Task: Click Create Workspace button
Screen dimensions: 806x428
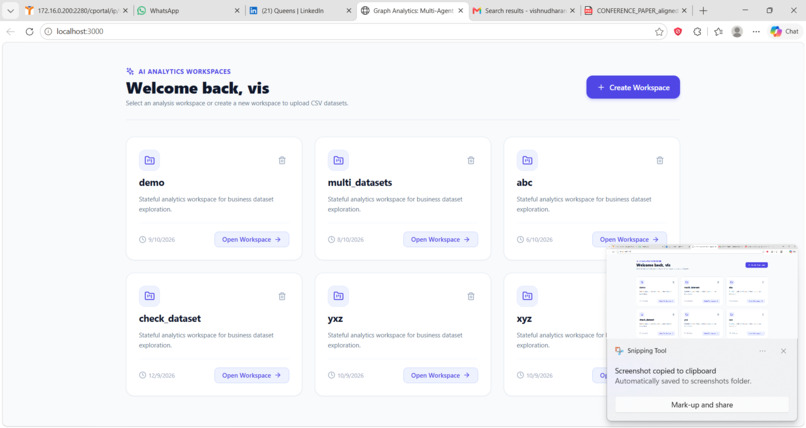Action: (x=633, y=87)
